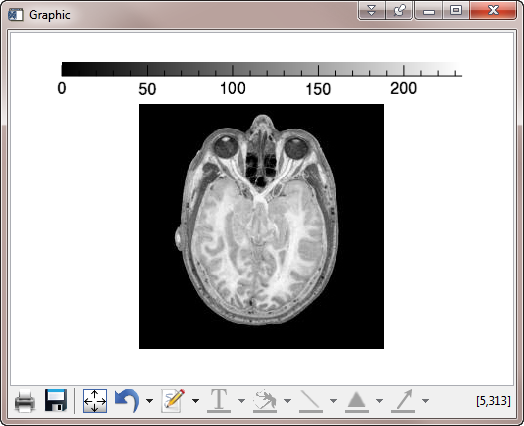Choose the Arrow drawing tool

point(403,400)
